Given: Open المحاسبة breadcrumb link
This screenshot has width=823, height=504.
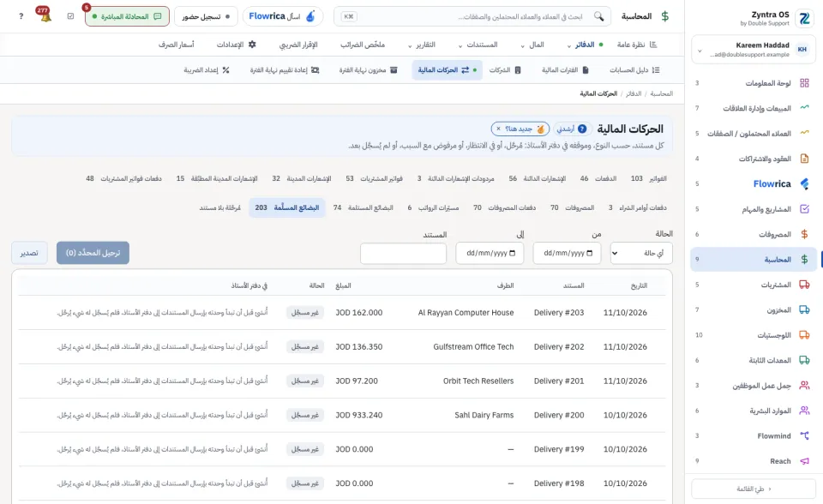Looking at the screenshot, I should point(661,93).
